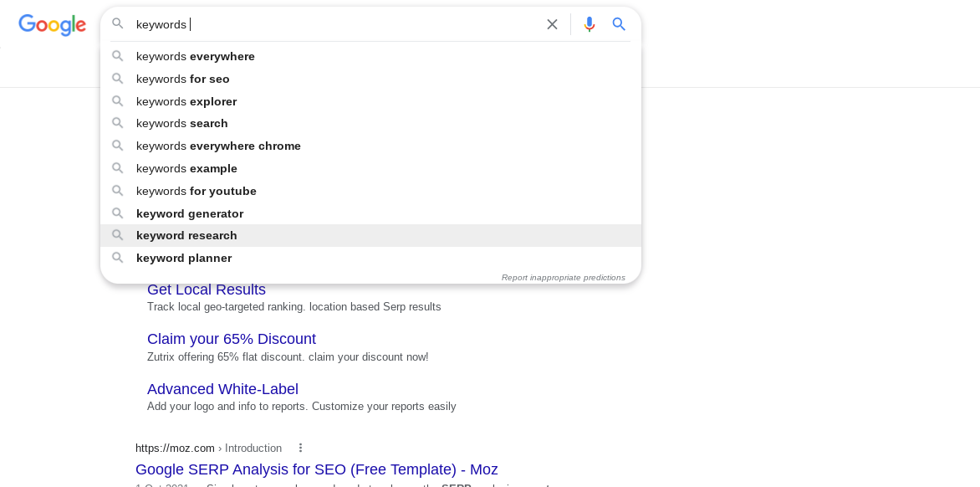Click the magnifier icon left of the search input
The width and height of the screenshot is (980, 487).
pos(118,23)
